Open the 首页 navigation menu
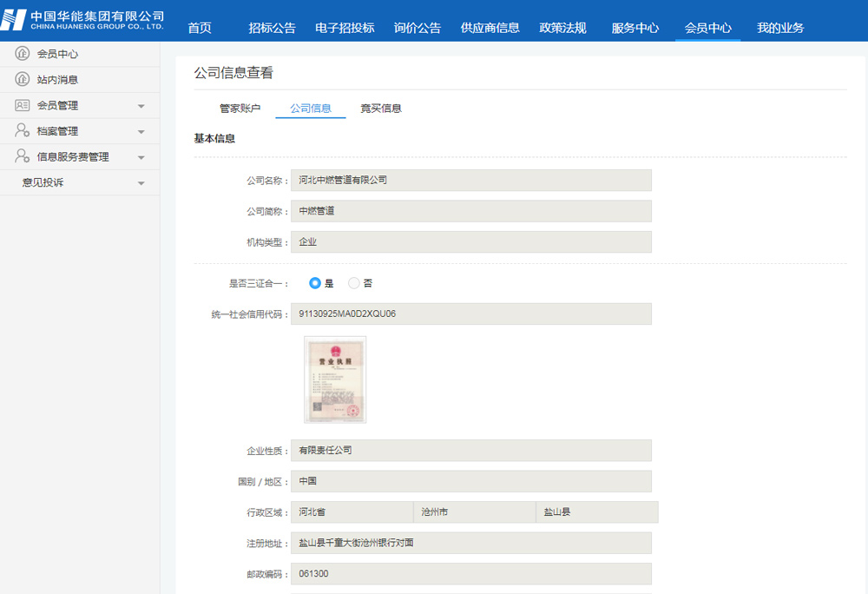The width and height of the screenshot is (868, 594). [200, 27]
